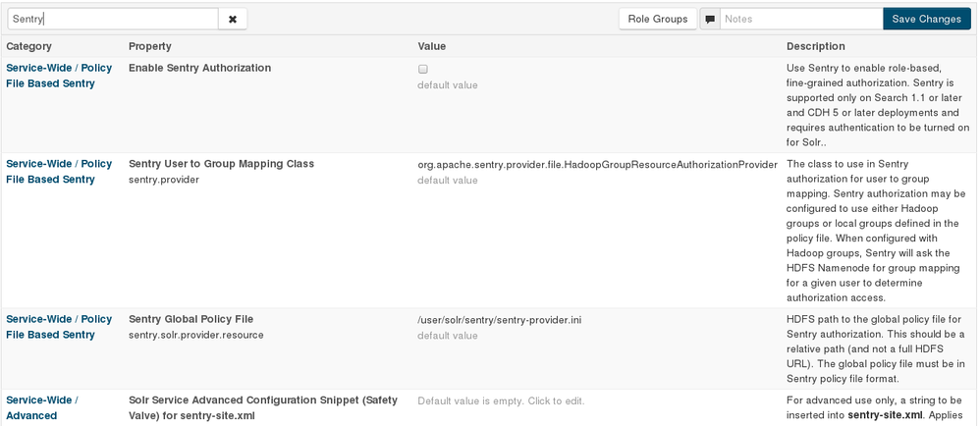Open Service-Wide link in first row
The width and height of the screenshot is (980, 426).
39,68
